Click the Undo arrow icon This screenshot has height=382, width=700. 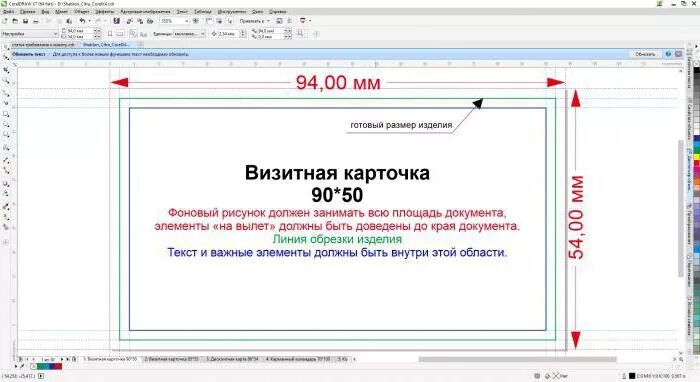[83, 21]
